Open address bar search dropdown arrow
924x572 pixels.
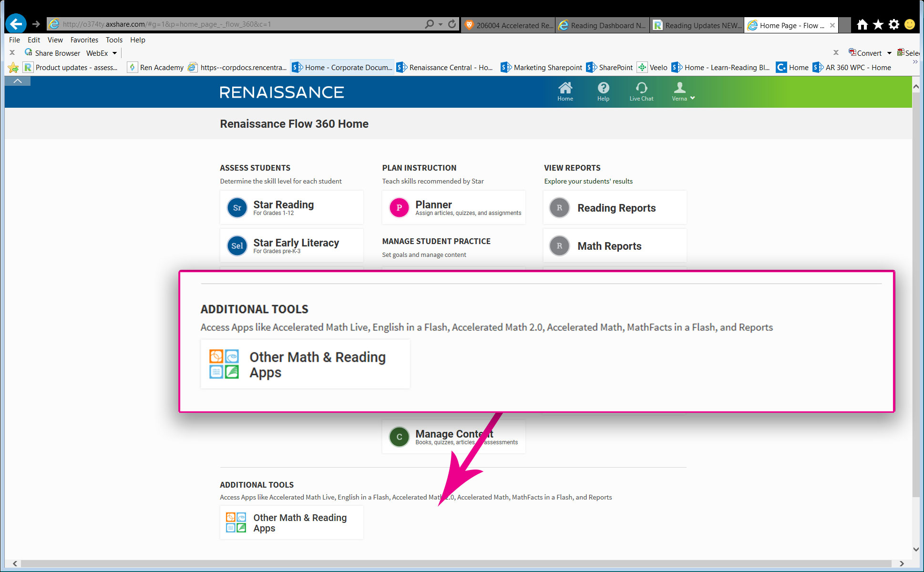pos(441,24)
